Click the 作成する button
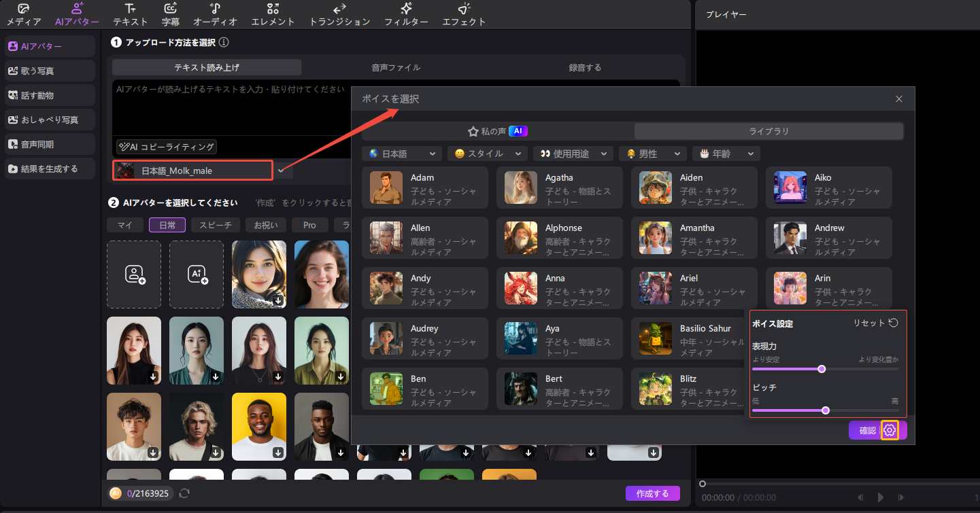980x513 pixels. click(x=652, y=493)
